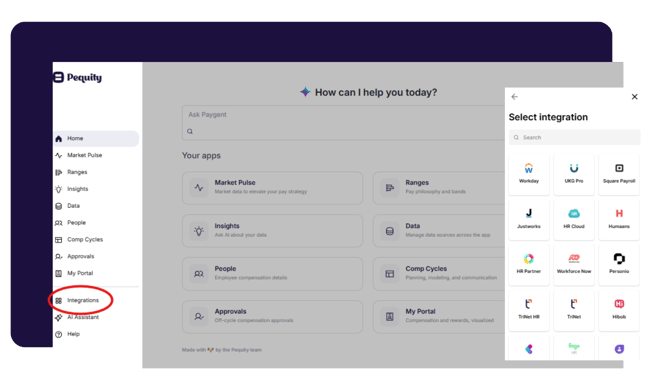Viewport: 670px width, 376px height.
Task: Click the Market Pulse card pulse icon
Action: 199,188
